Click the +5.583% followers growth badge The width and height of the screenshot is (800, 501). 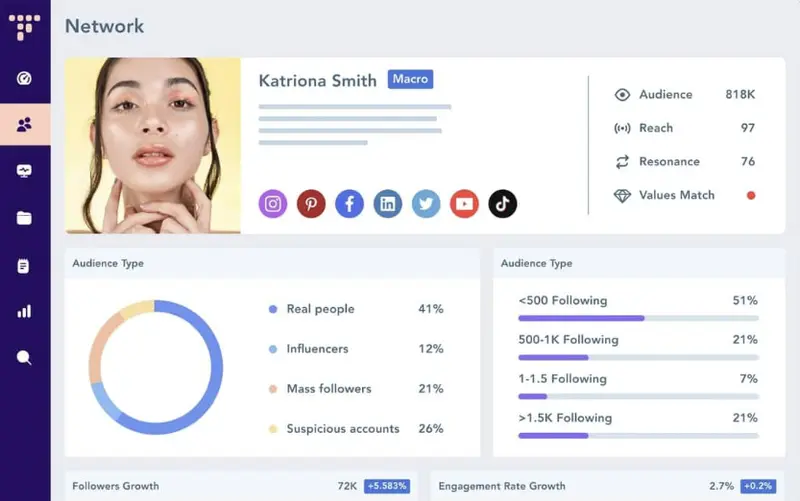point(386,486)
